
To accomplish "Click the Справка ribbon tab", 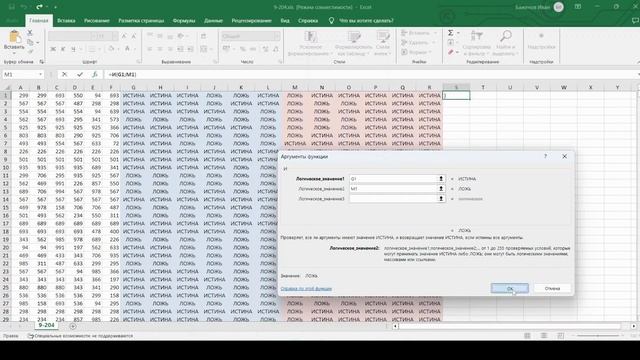I will click(308, 20).
